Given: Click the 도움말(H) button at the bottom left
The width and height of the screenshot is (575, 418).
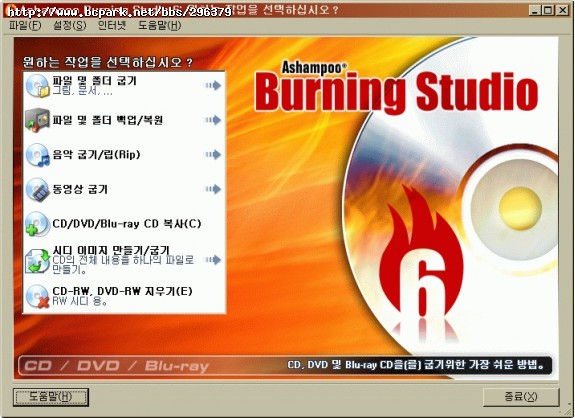Looking at the screenshot, I should (51, 397).
